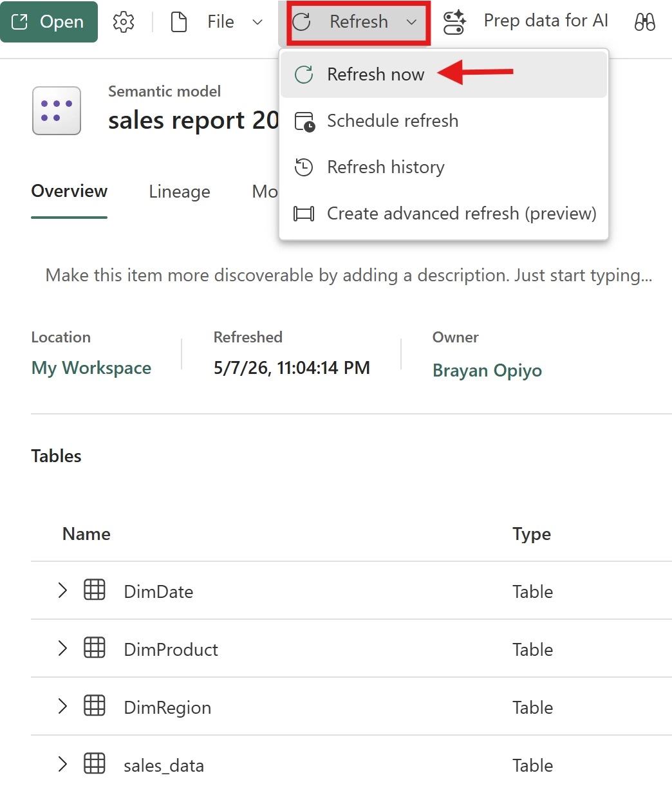The height and width of the screenshot is (791, 672).
Task: Click the binoculars icon
Action: tap(645, 22)
